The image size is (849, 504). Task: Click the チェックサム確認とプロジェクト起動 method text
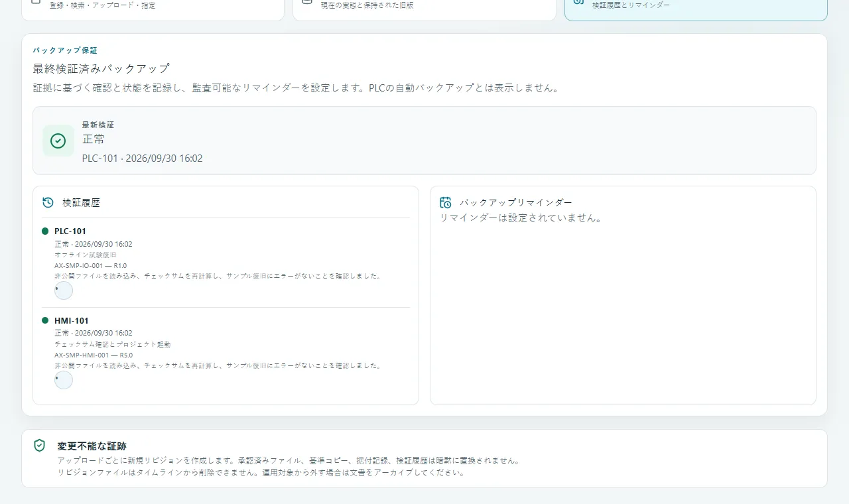pyautogui.click(x=113, y=344)
